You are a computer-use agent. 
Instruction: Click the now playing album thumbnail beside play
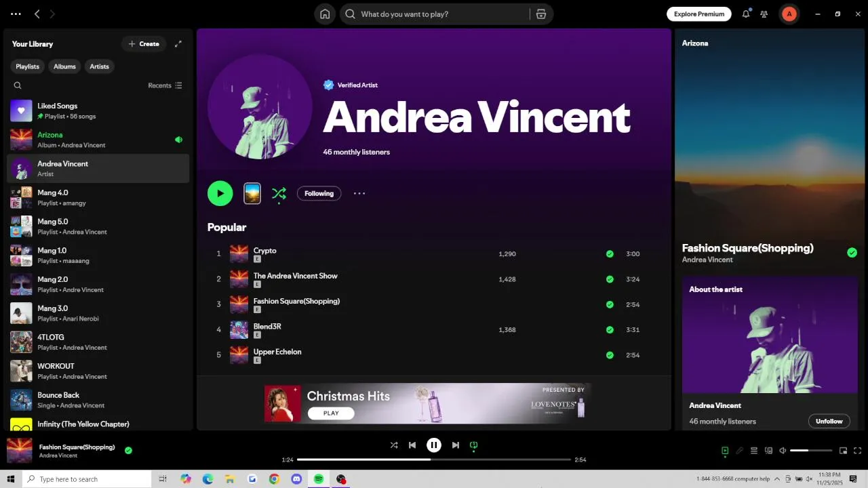click(x=252, y=193)
